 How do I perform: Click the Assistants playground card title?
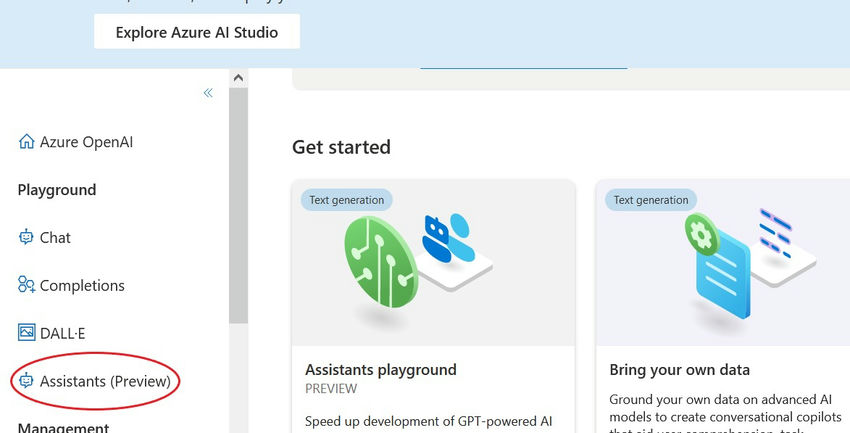tap(381, 370)
